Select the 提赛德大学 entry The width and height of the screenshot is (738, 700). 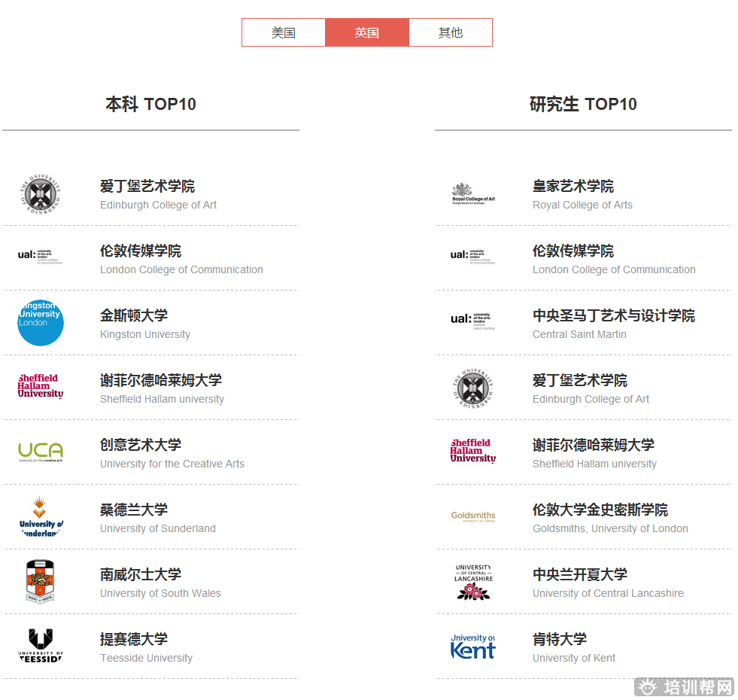tap(134, 639)
